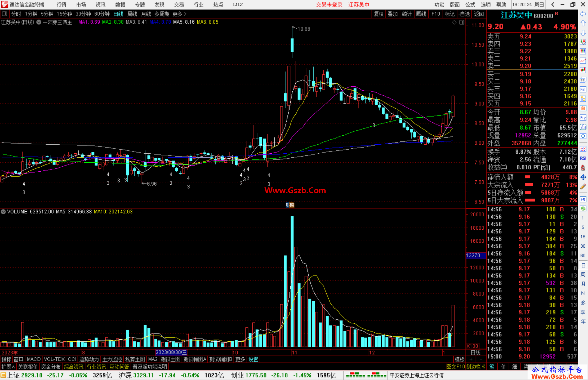
Task: Click the FS icon in right sidebar
Action: tap(583, 199)
